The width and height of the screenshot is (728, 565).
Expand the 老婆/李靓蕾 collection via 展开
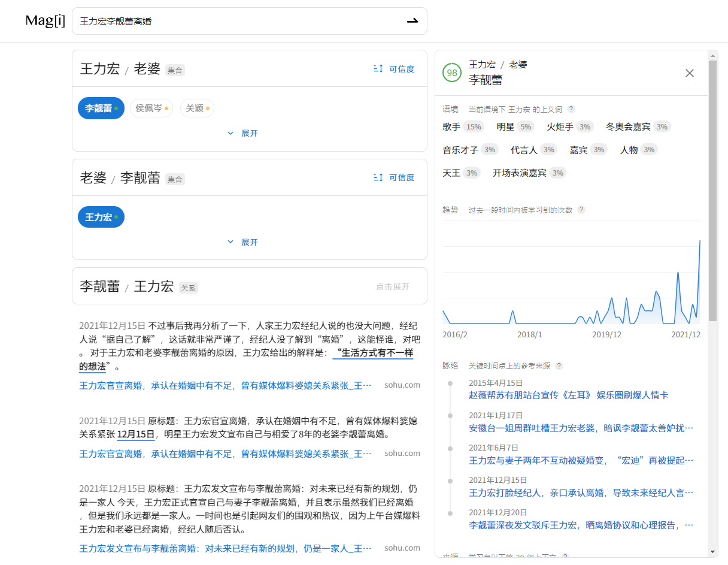(x=242, y=241)
